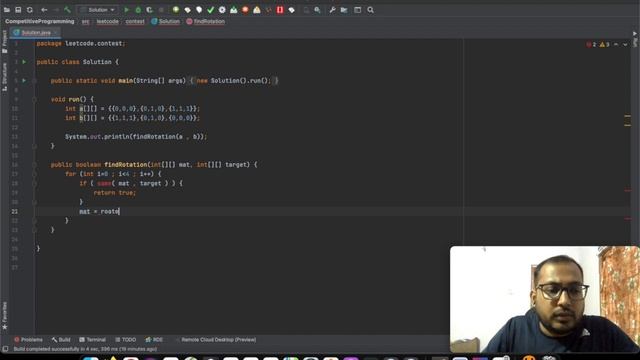This screenshot has width=640, height=360.
Task: Open the TODO tool window
Action: pyautogui.click(x=126, y=340)
